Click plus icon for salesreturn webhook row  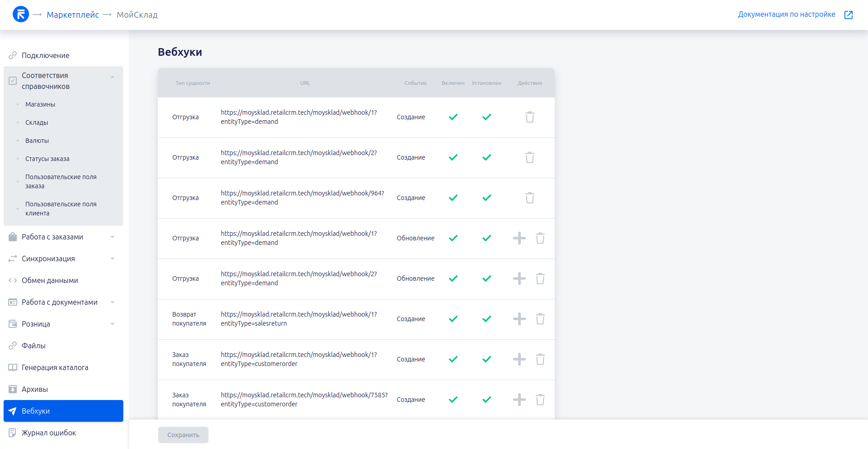[x=519, y=319]
